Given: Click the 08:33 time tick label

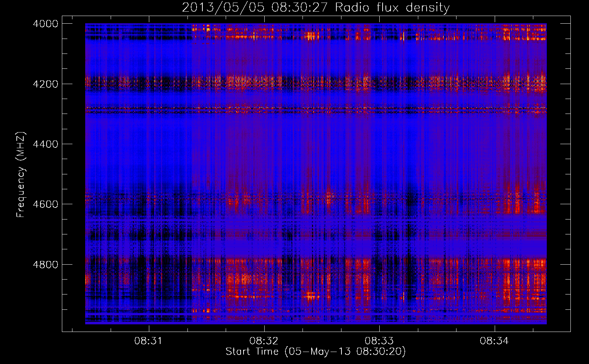Looking at the screenshot, I should [x=379, y=341].
